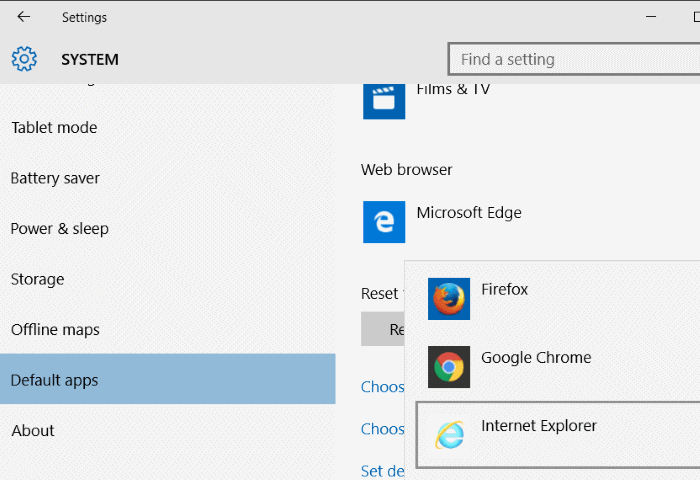Open Battery saver settings
700x480 pixels.
(x=55, y=178)
